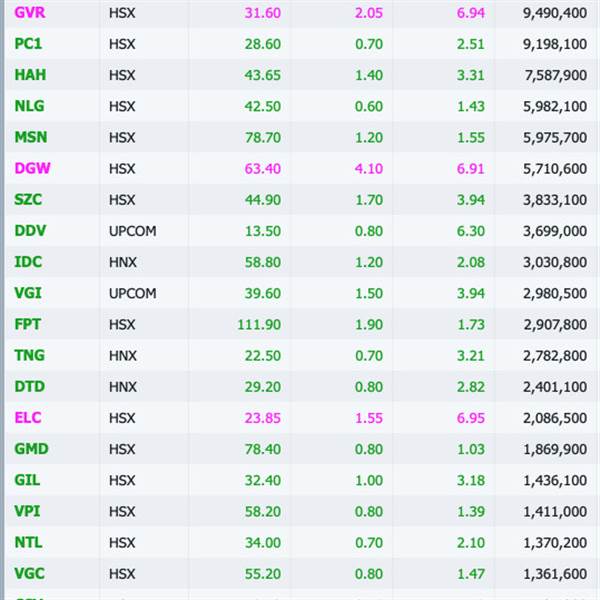600x600 pixels.
Task: Open the DDV UPCOM ticker
Action: (30, 231)
